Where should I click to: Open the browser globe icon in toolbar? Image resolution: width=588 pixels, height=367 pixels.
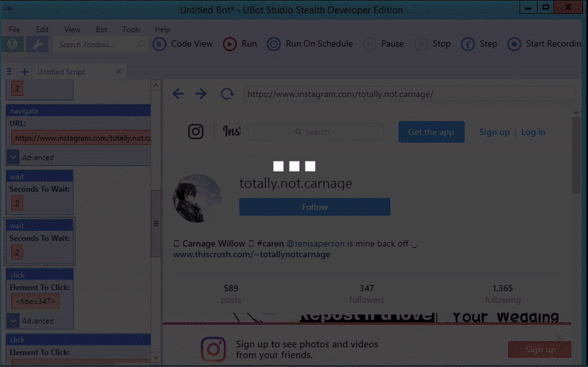pyautogui.click(x=12, y=44)
